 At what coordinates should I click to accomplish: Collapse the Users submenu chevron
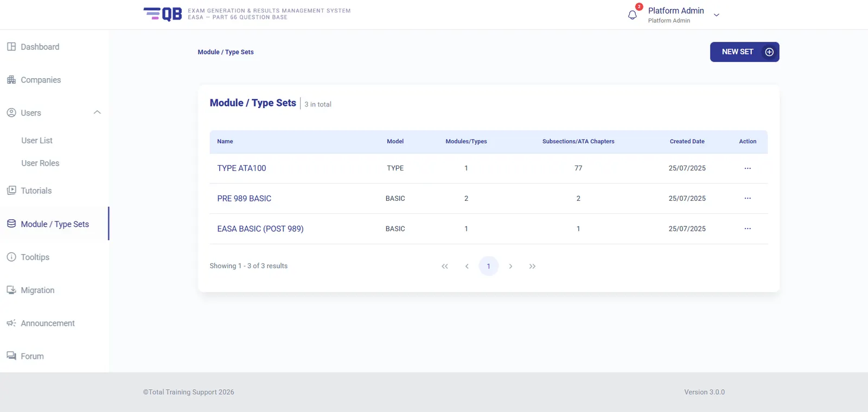click(97, 112)
